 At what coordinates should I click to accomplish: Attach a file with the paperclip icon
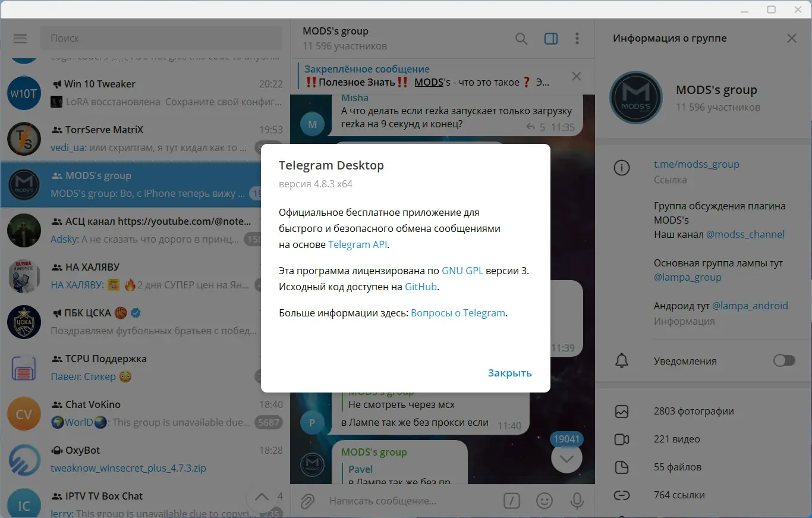click(307, 501)
